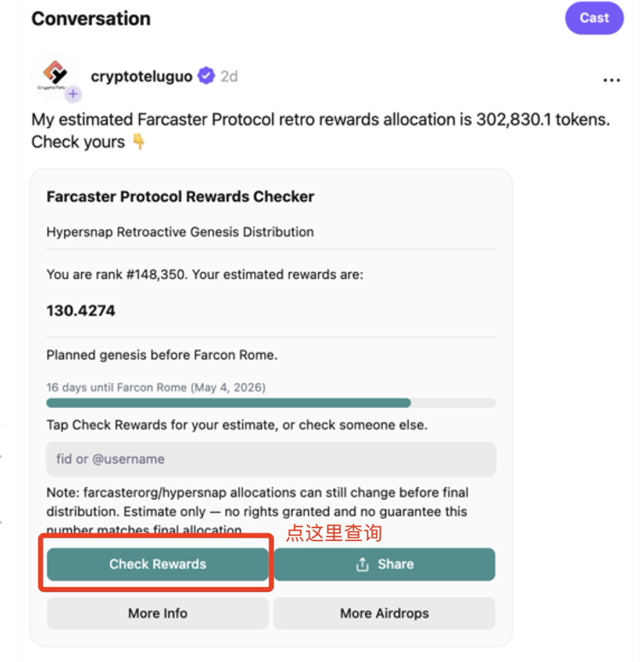
Task: Click the Farcaster Protocol Rewards Checker title
Action: point(180,197)
